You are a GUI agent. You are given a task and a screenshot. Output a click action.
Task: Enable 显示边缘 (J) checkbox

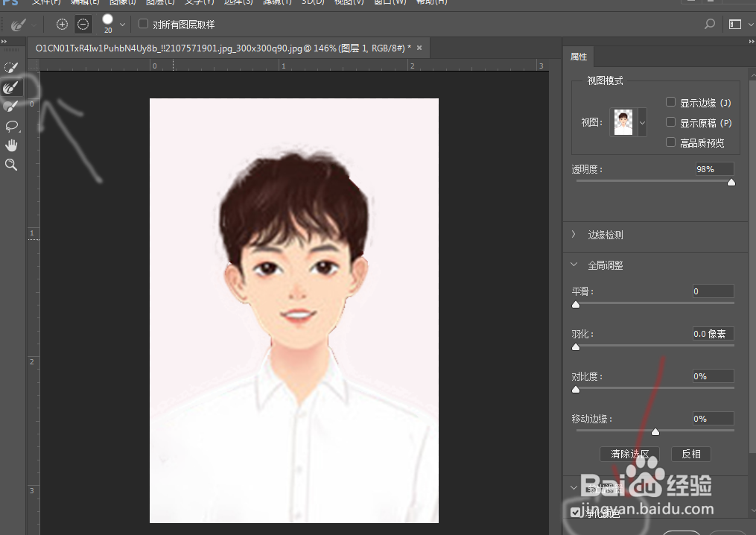tap(670, 102)
